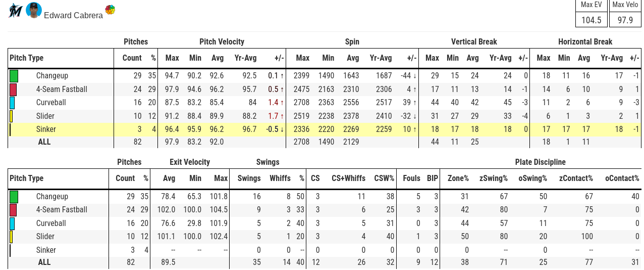Select ALL row average exit velocity 89.5
The height and width of the screenshot is (270, 644).
[169, 262]
